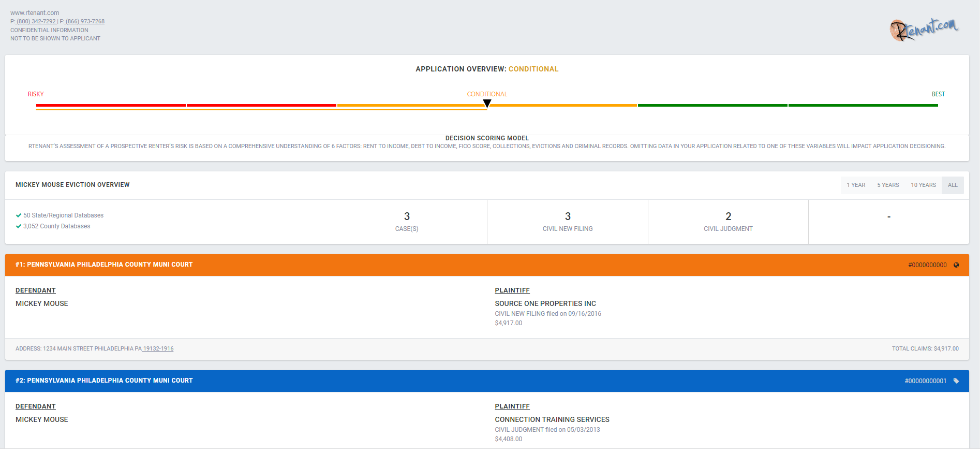Click the black marker on the risk scale
980x452 pixels.
click(487, 104)
